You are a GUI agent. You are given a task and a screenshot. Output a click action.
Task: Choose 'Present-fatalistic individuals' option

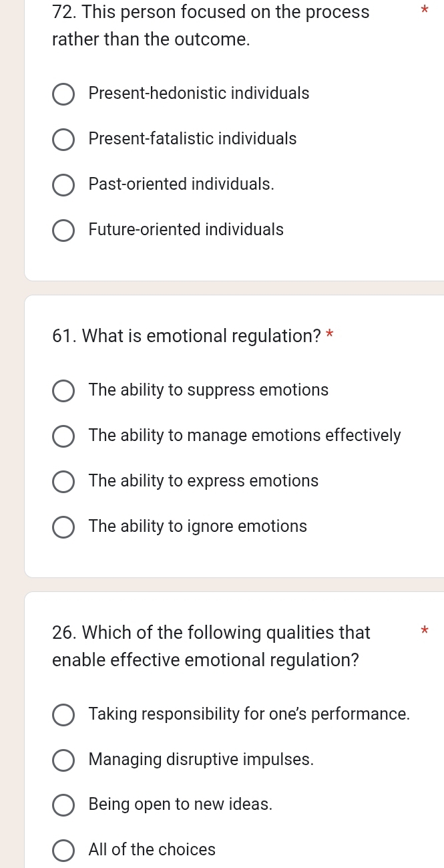[x=63, y=140]
